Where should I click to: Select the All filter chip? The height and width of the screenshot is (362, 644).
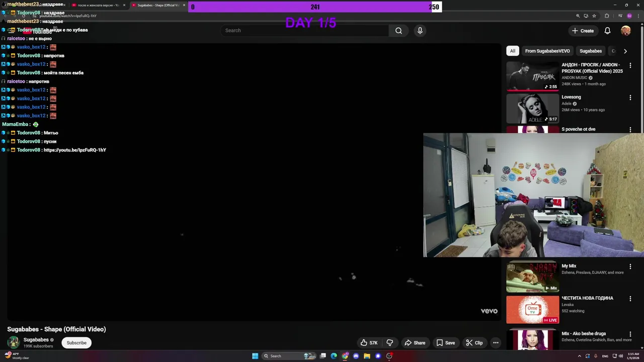pos(513,51)
